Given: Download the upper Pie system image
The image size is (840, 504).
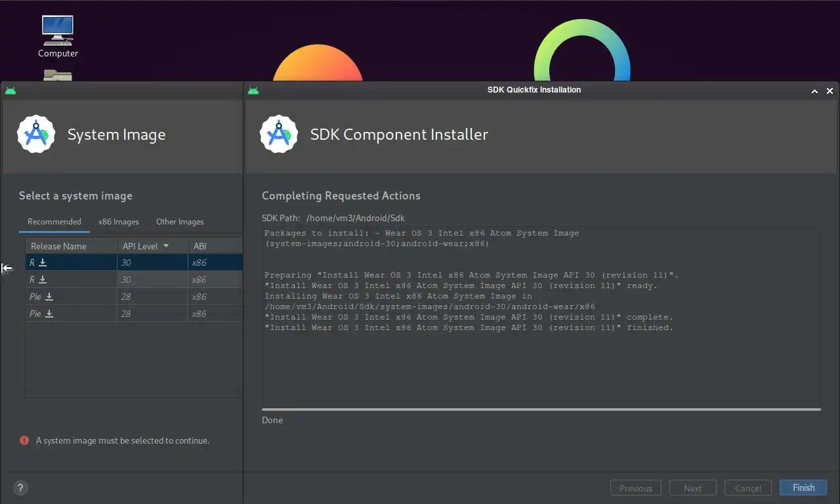Looking at the screenshot, I should click(49, 297).
